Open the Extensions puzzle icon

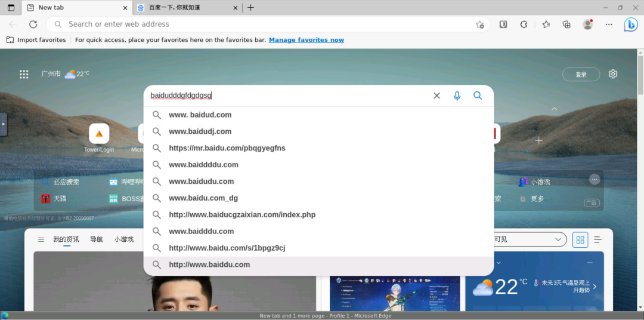[524, 24]
